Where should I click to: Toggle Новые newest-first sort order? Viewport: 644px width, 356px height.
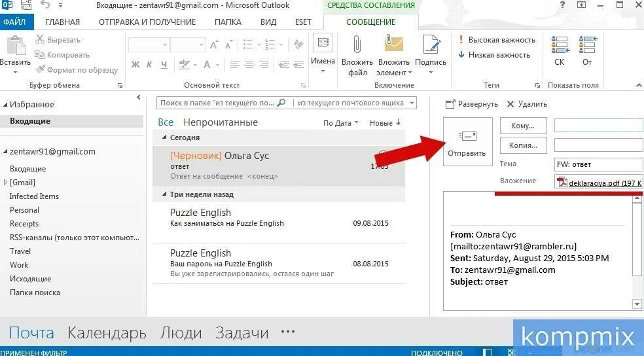click(x=385, y=123)
